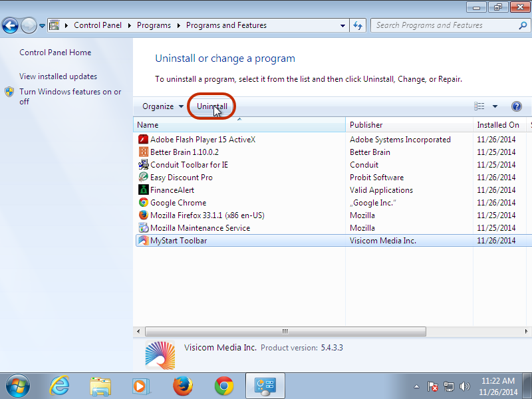
Task: Select the Conduit Toolbar for IE icon
Action: click(x=143, y=165)
